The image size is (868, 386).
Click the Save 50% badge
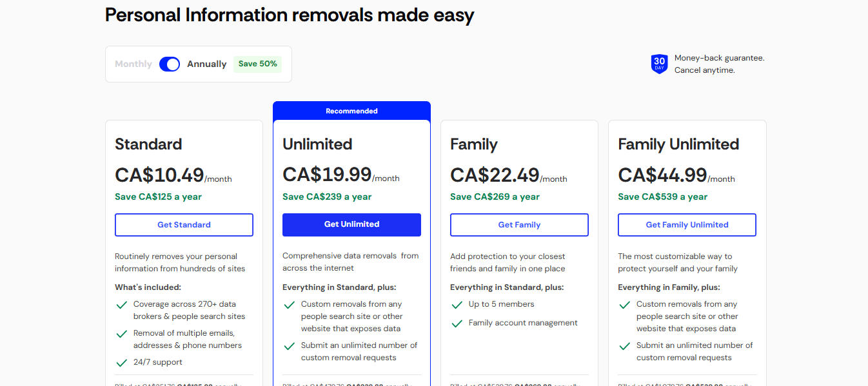click(x=258, y=64)
